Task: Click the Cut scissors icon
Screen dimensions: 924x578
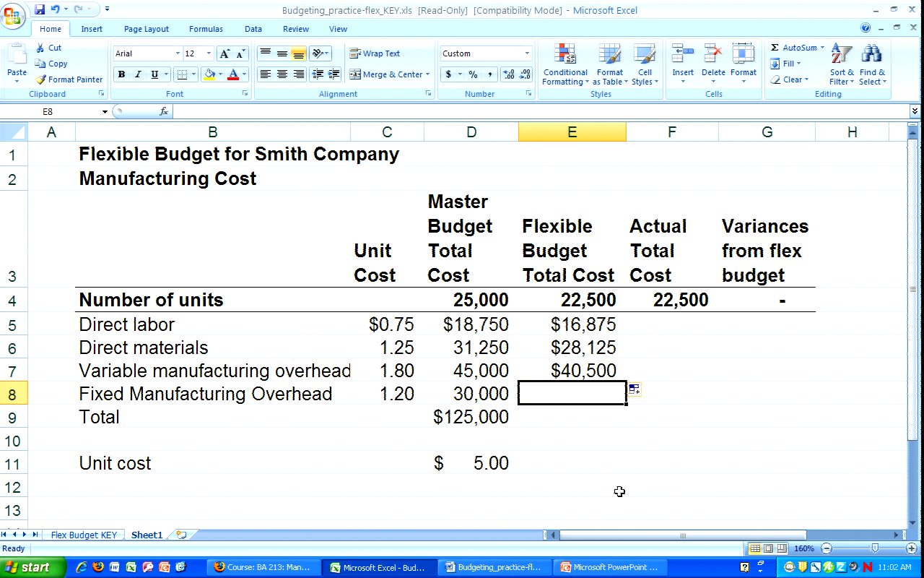Action: point(40,48)
